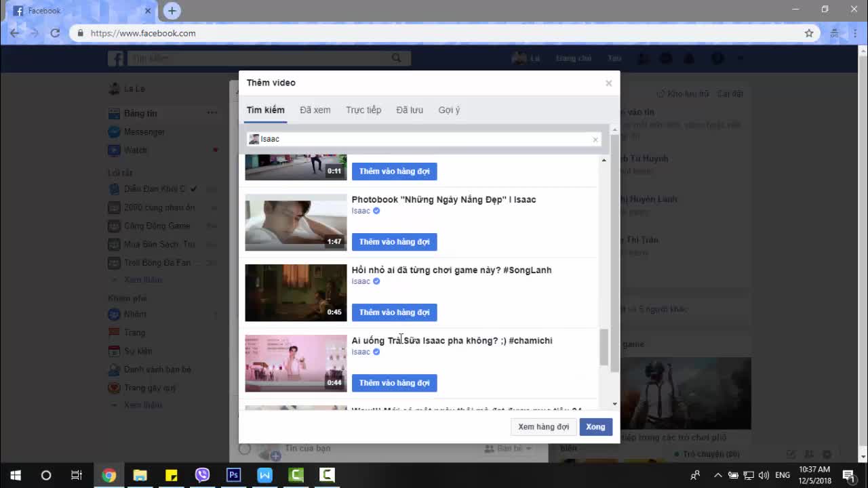868x488 pixels.
Task: Click the Facebook search magnifier icon
Action: (x=397, y=58)
